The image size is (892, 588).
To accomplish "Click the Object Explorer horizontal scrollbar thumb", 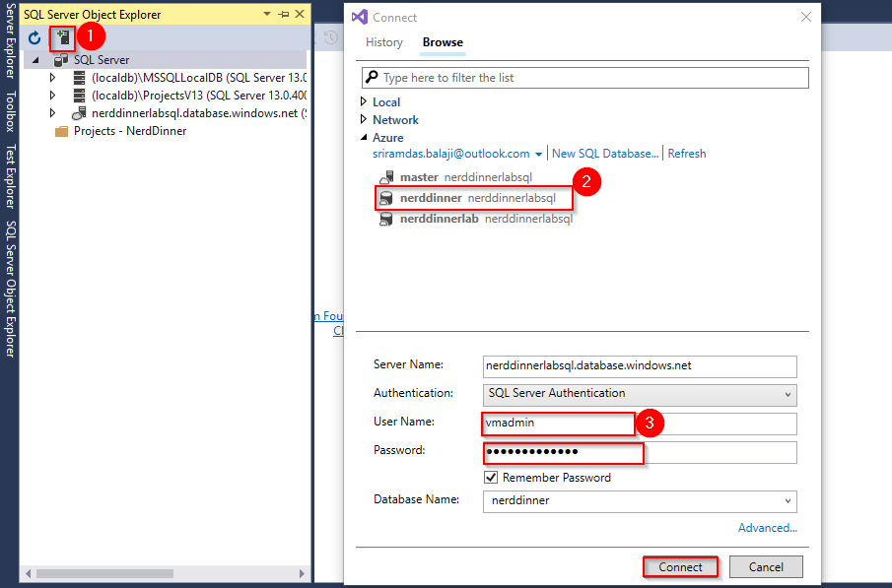I will point(104,573).
